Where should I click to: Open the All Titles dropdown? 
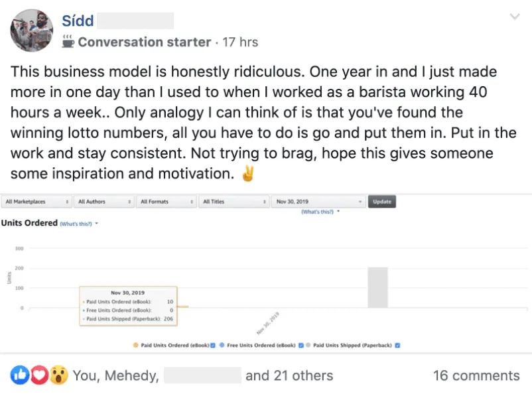point(234,202)
